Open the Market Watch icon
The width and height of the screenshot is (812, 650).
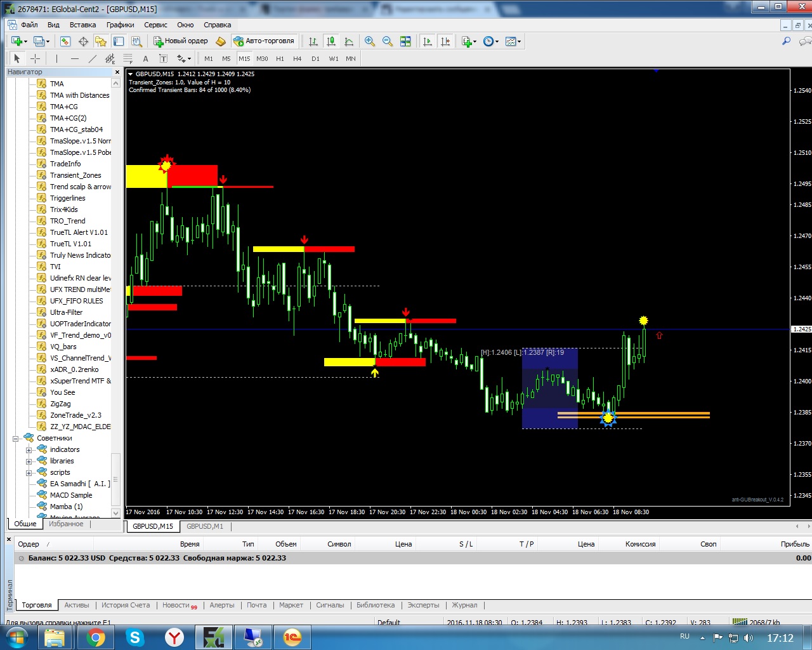point(65,41)
